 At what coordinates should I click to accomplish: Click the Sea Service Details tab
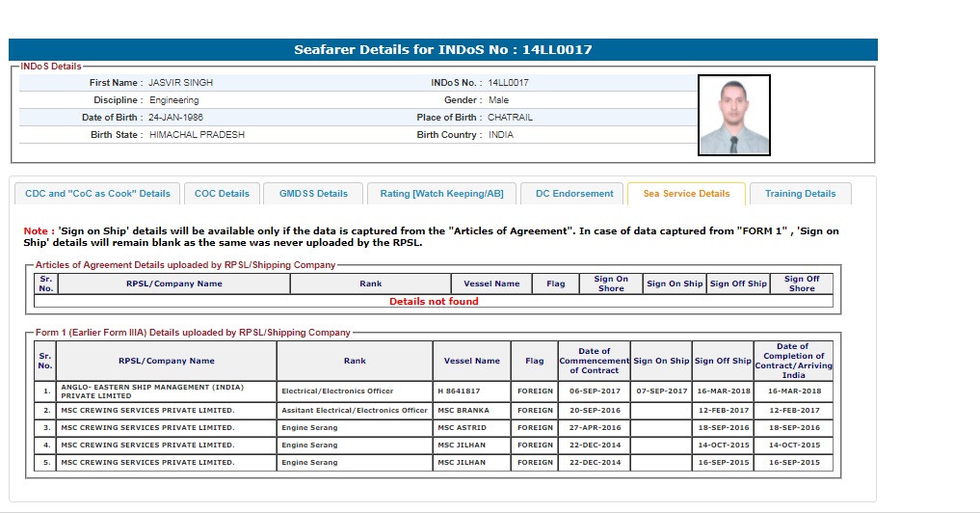point(686,193)
